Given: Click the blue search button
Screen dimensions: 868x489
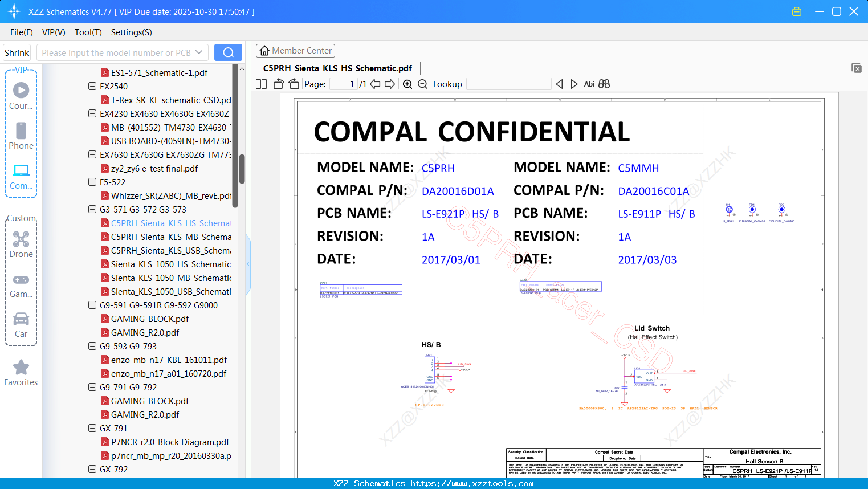Looking at the screenshot, I should (228, 52).
